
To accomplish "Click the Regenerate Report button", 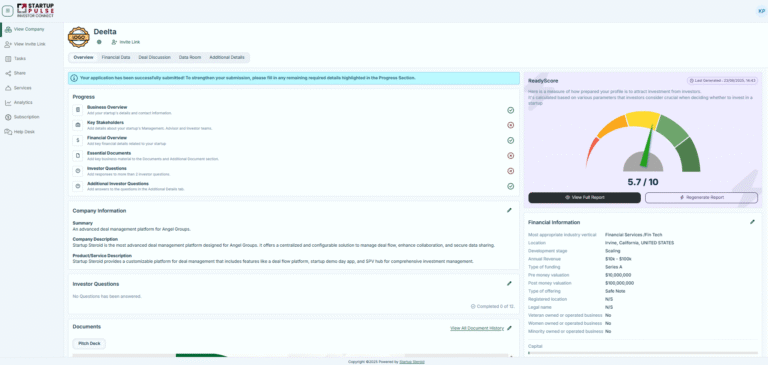I will click(701, 197).
